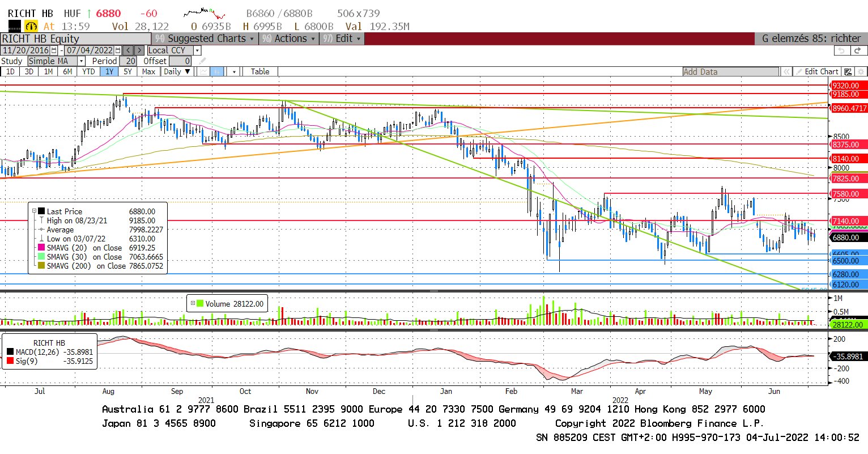Click the 28122.00 green volume axis label
Image resolution: width=868 pixels, height=454 pixels.
(848, 325)
